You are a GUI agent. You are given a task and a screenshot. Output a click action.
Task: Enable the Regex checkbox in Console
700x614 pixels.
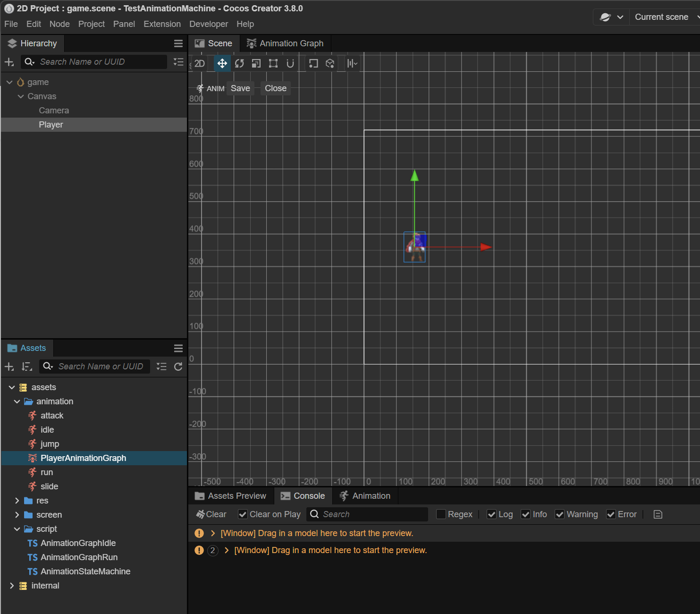[x=441, y=514]
